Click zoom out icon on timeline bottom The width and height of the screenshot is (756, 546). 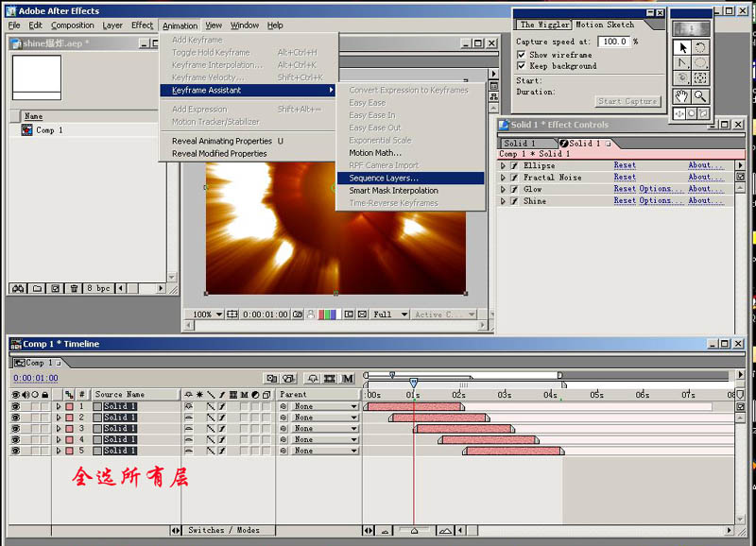(385, 531)
